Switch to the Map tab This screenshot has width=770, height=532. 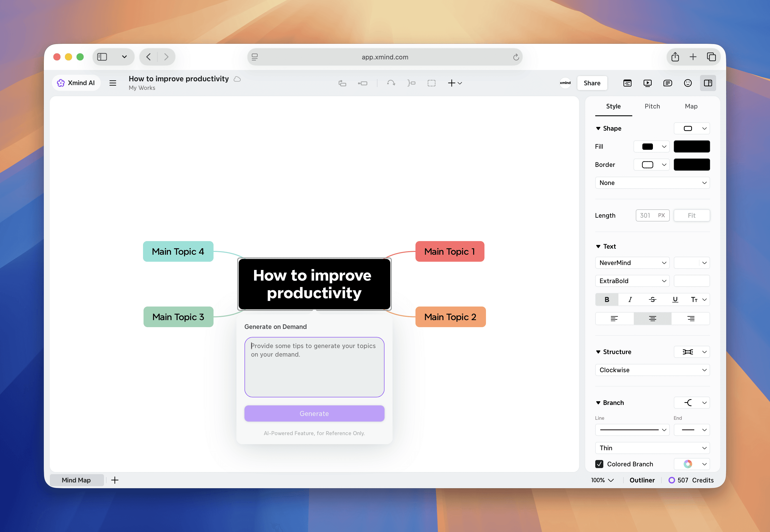pos(691,106)
